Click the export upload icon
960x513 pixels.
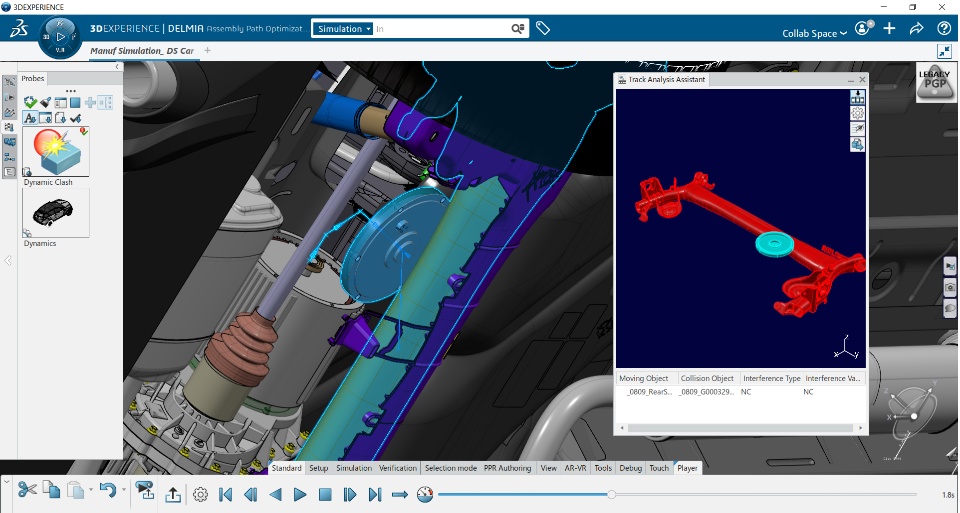[x=173, y=495]
